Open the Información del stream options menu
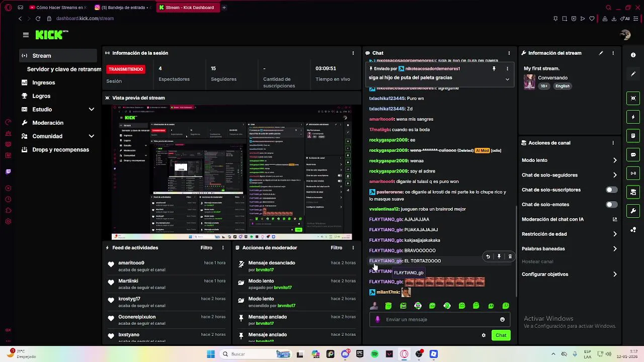The image size is (644, 362). pyautogui.click(x=613, y=53)
